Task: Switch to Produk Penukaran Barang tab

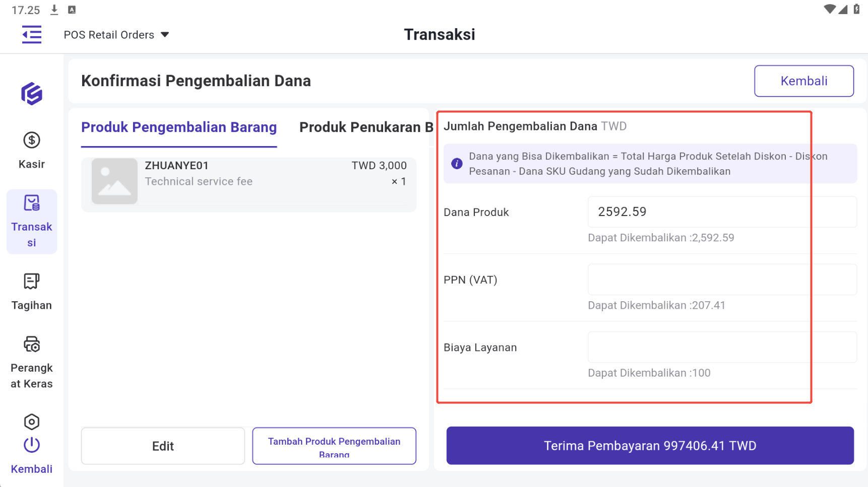Action: pos(366,127)
